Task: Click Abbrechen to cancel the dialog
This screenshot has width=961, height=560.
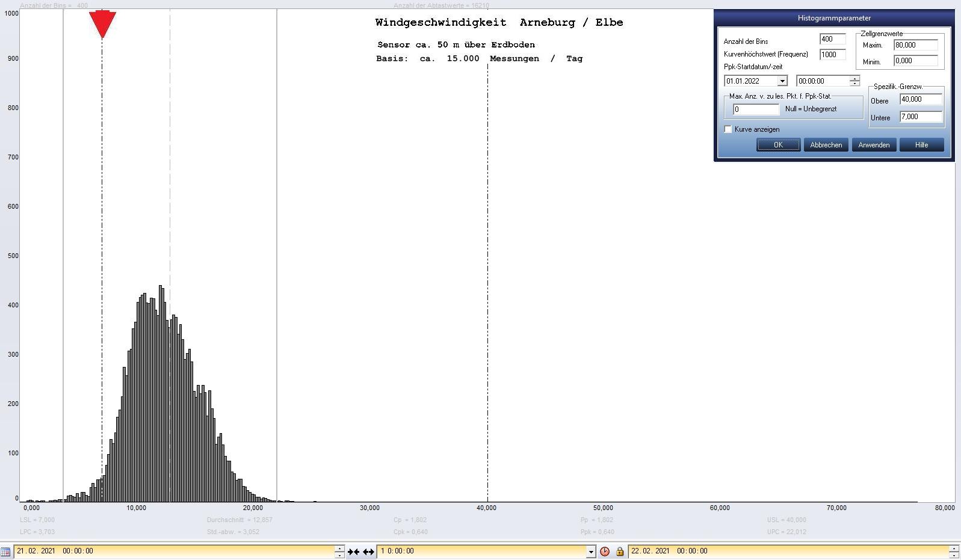Action: pyautogui.click(x=826, y=145)
